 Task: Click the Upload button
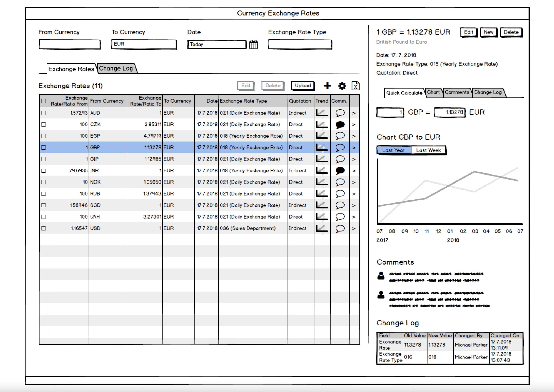pyautogui.click(x=303, y=86)
